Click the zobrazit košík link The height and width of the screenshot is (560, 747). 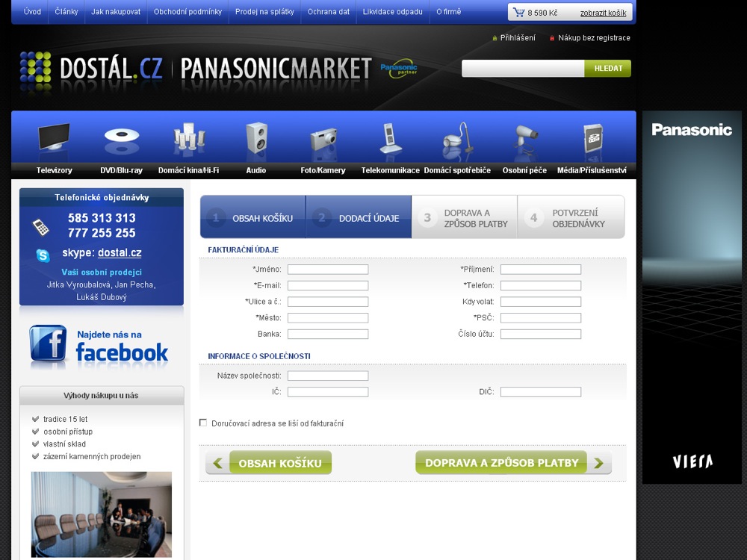pyautogui.click(x=604, y=13)
